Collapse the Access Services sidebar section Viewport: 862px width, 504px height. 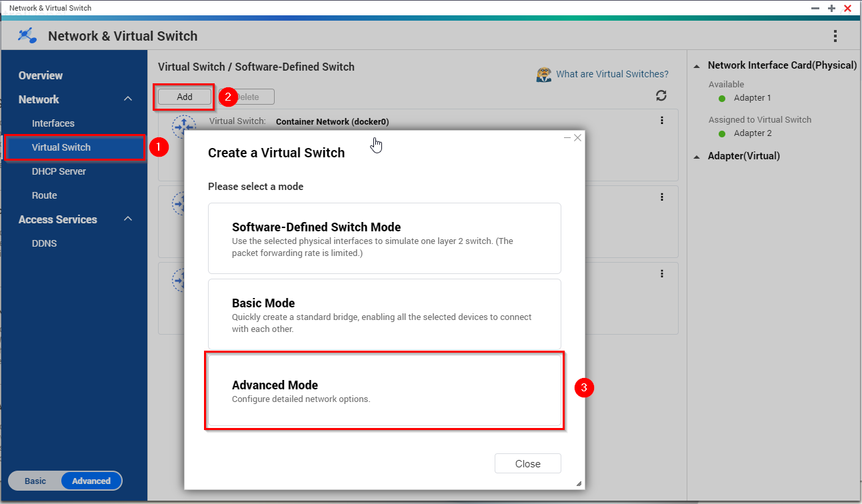(x=128, y=219)
